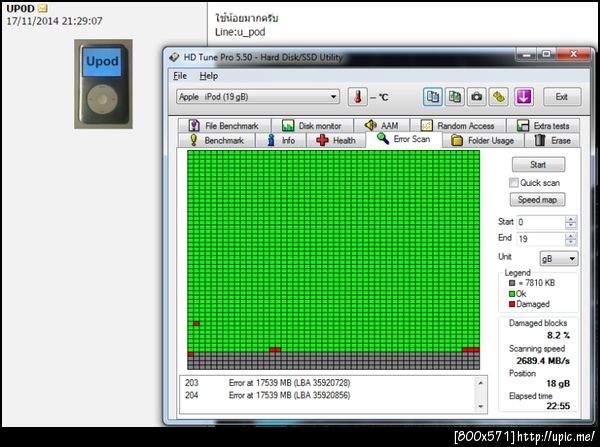Click error log scrollbar up arrow
Screen dimensions: 600x447
pos(481,383)
